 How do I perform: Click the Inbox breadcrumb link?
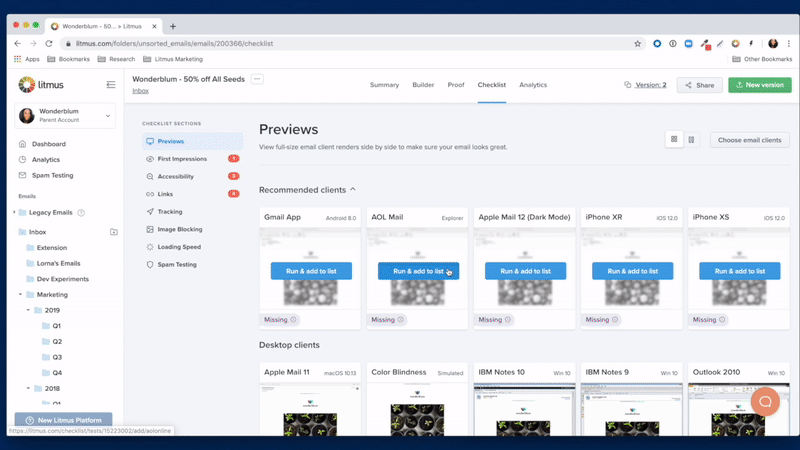click(140, 91)
